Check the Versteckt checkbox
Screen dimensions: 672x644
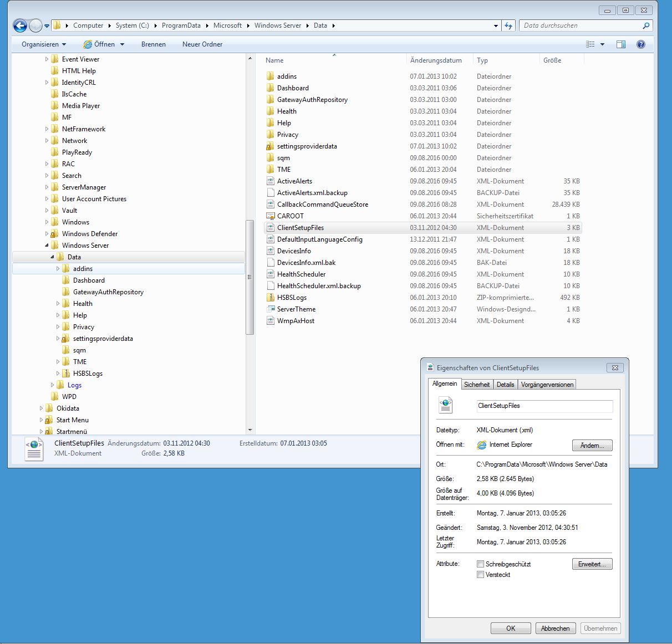click(480, 575)
